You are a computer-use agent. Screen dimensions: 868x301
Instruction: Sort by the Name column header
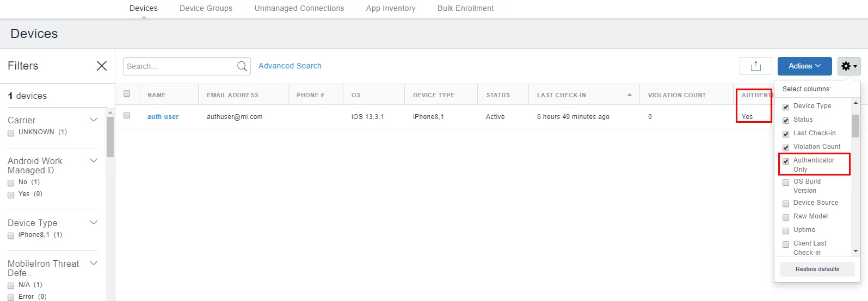[x=157, y=95]
